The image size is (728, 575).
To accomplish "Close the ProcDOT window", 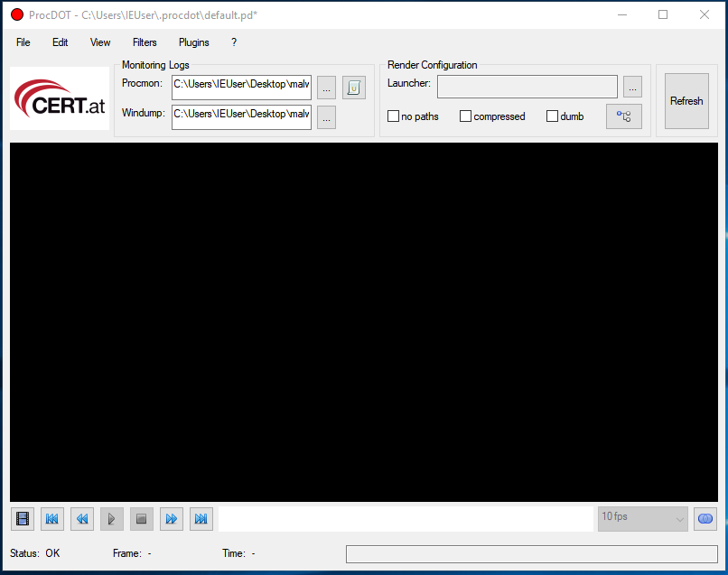I will tap(705, 14).
